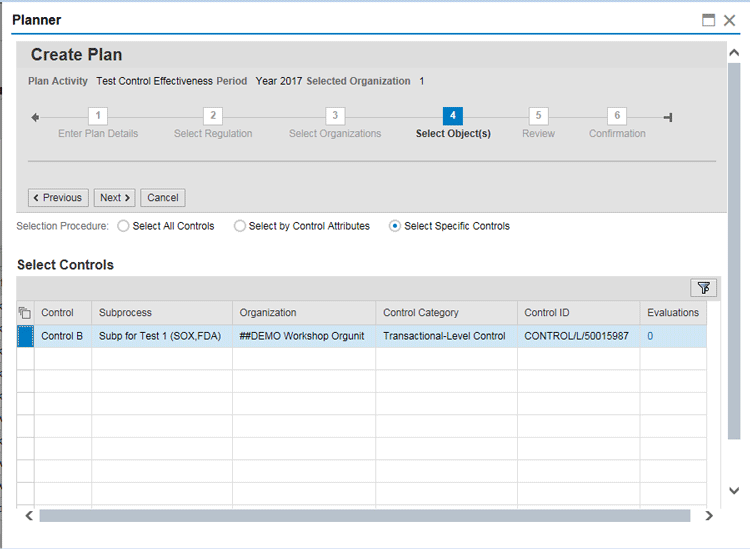The image size is (750, 549).
Task: Go to step 1 Enter Plan Details
Action: click(98, 117)
